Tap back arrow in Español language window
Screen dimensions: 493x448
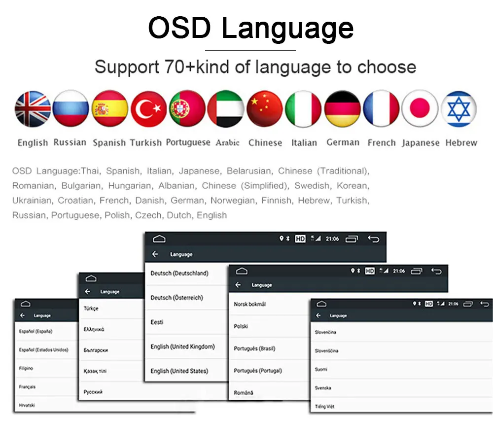tap(22, 315)
